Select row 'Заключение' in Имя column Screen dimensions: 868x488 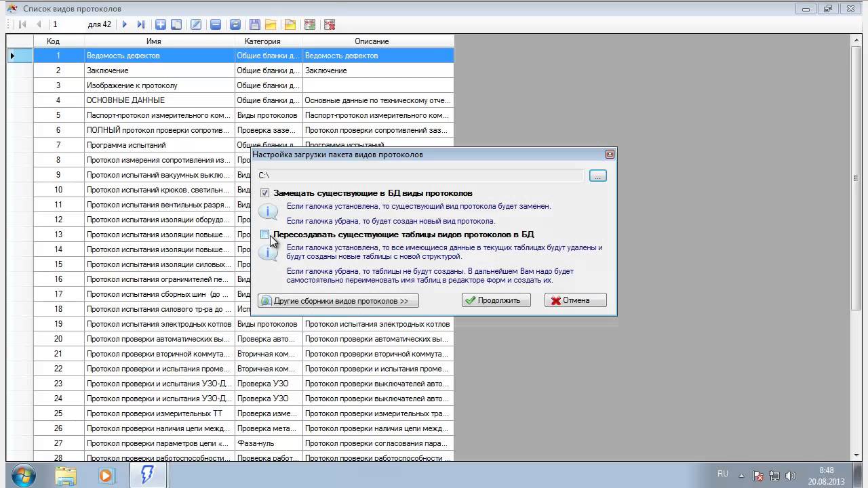[159, 70]
